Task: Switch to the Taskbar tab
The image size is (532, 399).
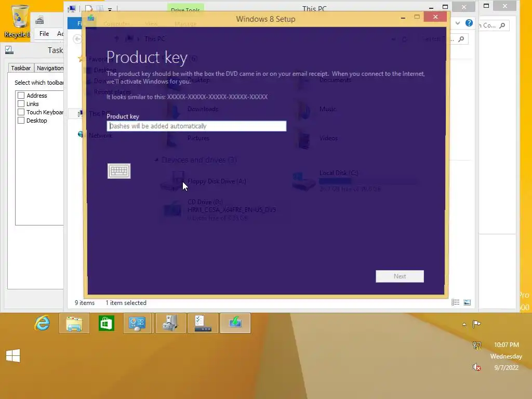Action: pyautogui.click(x=21, y=68)
